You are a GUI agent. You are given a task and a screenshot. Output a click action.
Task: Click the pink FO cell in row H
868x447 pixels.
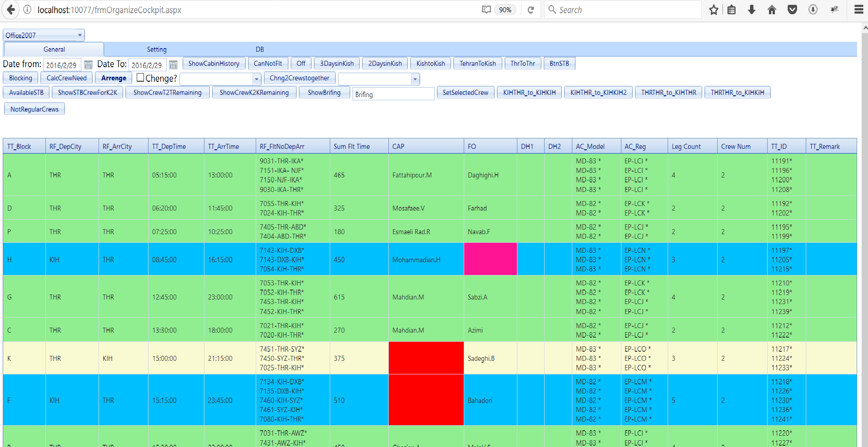(490, 259)
